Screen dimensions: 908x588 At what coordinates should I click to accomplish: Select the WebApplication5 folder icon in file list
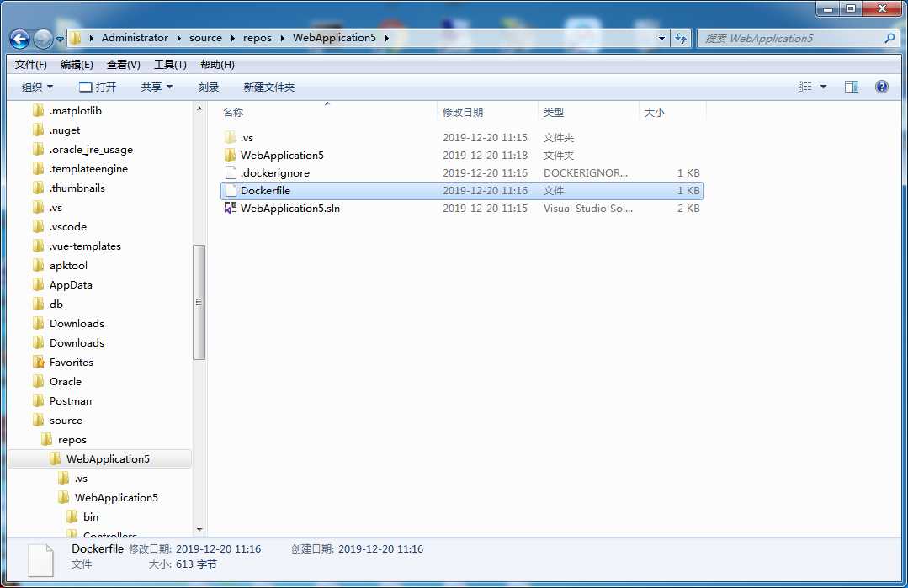230,155
